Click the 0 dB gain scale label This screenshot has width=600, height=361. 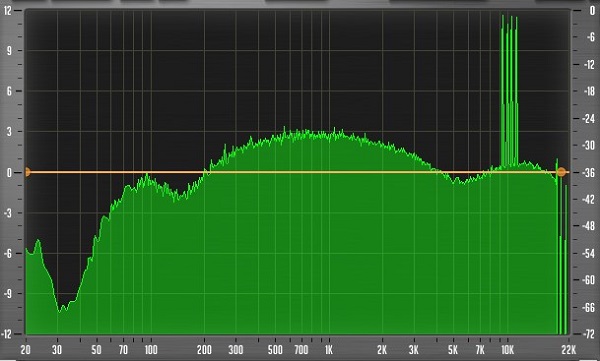tap(9, 172)
